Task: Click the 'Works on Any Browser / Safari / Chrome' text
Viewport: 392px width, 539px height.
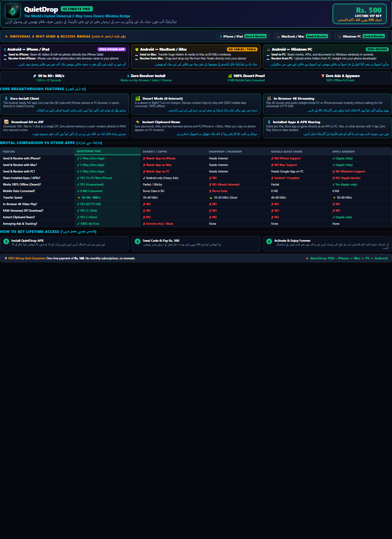Action: tap(146, 80)
